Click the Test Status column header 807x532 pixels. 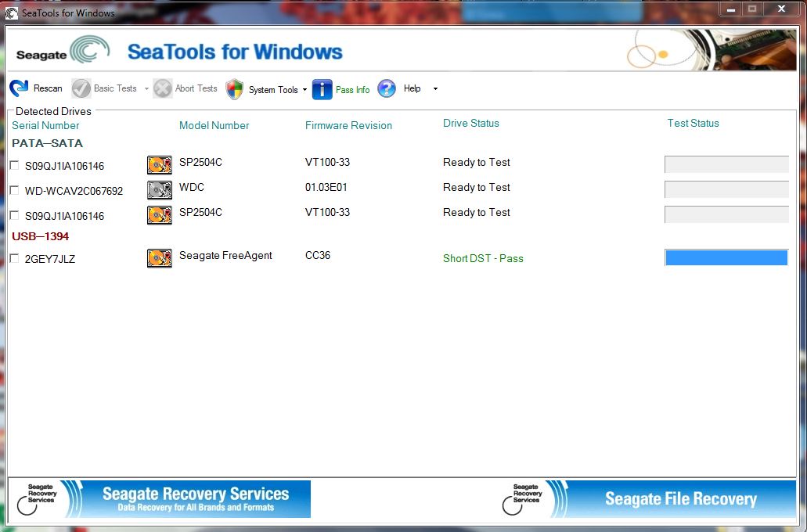694,123
